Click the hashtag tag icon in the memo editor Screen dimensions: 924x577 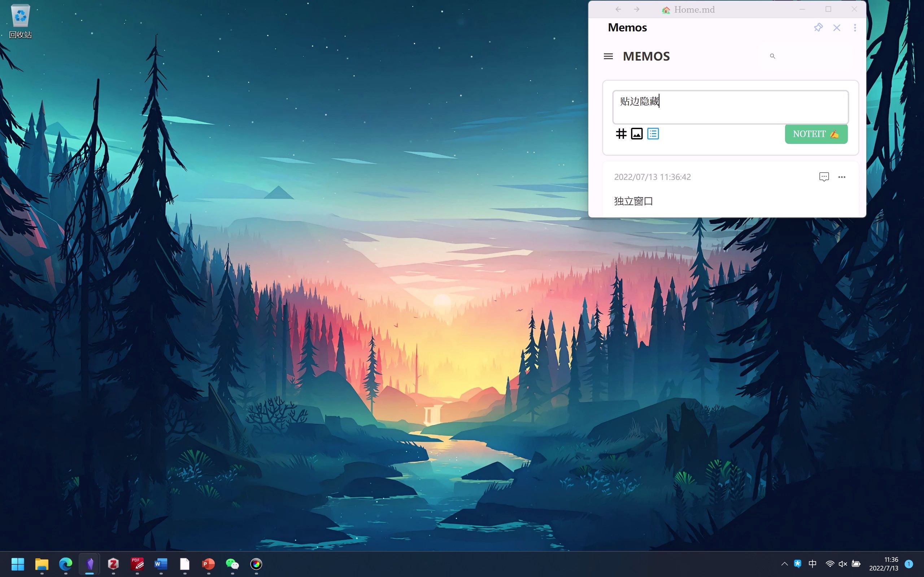click(x=621, y=134)
